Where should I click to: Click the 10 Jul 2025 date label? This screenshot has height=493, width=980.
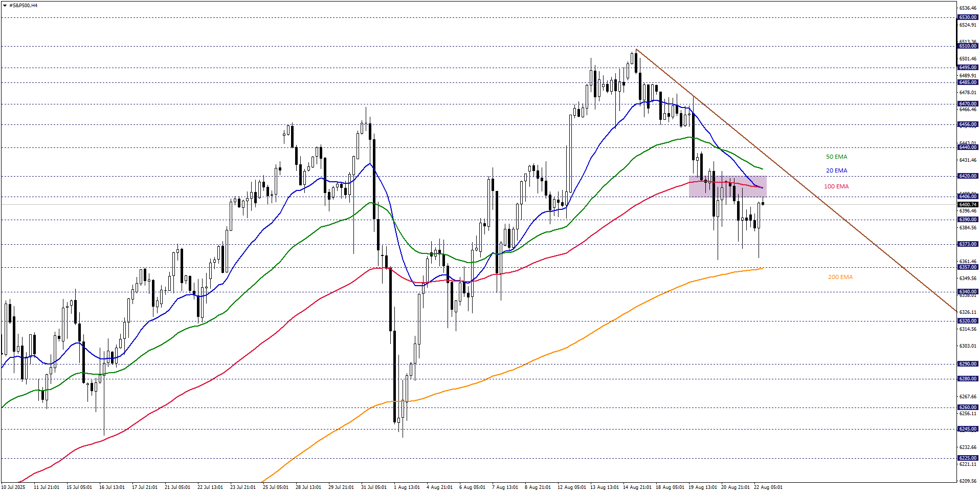point(13,487)
